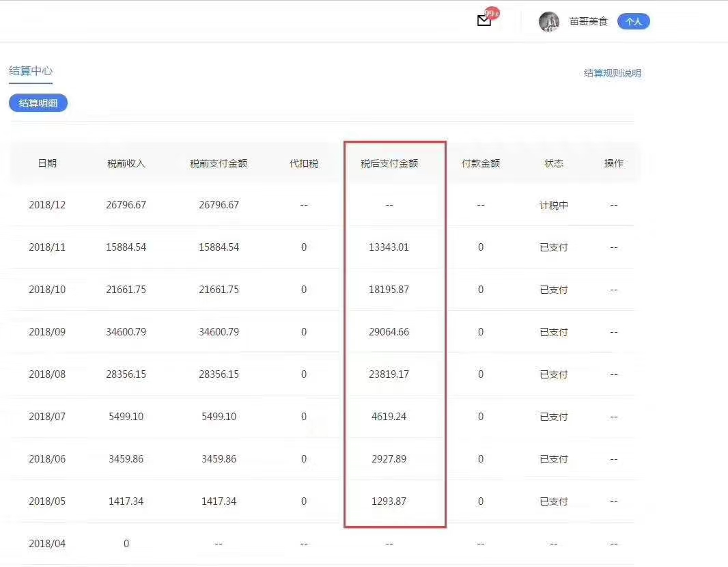728x567 pixels.
Task: Click the 计税中 status for 2018/12
Action: tap(554, 205)
